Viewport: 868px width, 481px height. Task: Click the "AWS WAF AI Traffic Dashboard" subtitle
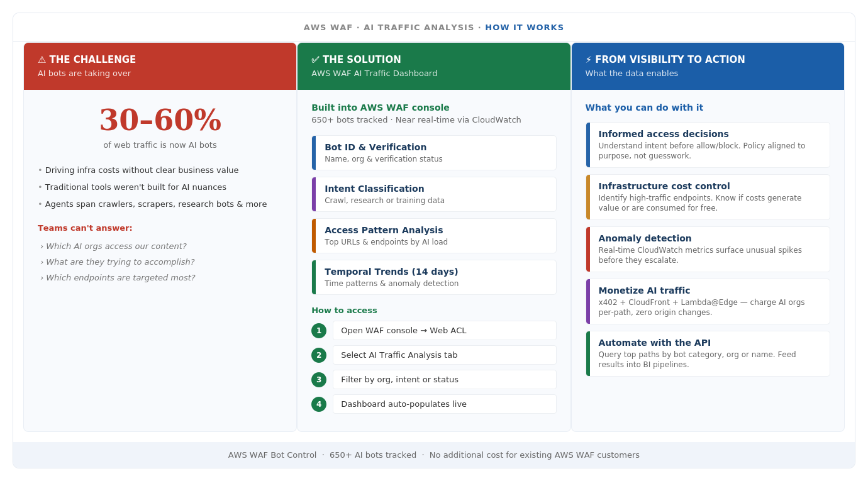374,74
